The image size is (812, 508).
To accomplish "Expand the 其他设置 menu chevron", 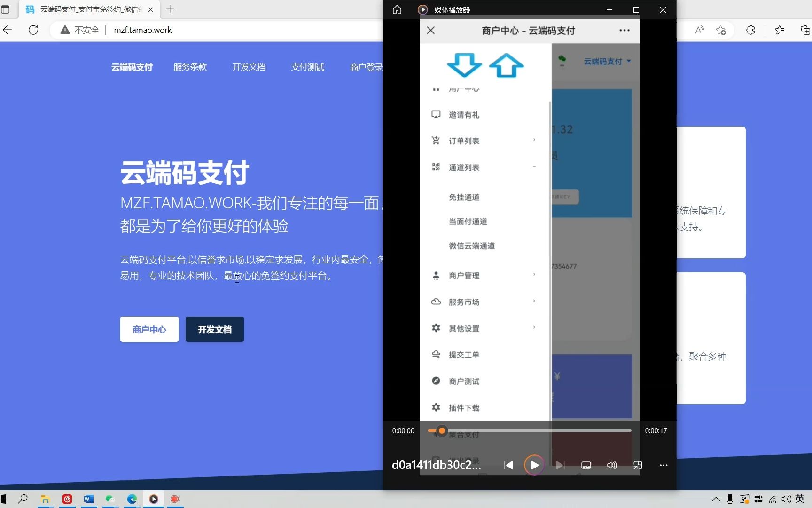I will pyautogui.click(x=534, y=327).
